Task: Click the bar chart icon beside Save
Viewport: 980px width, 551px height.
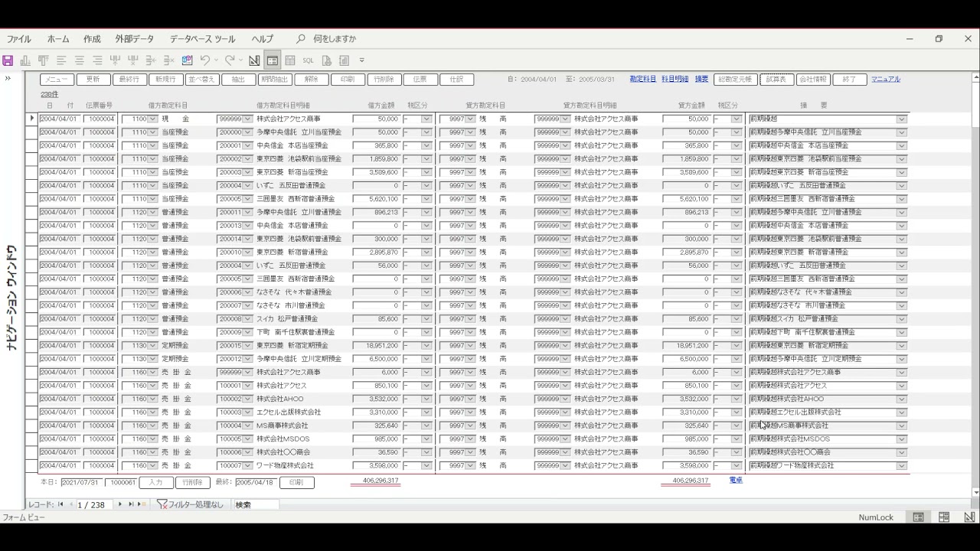Action: (25, 60)
